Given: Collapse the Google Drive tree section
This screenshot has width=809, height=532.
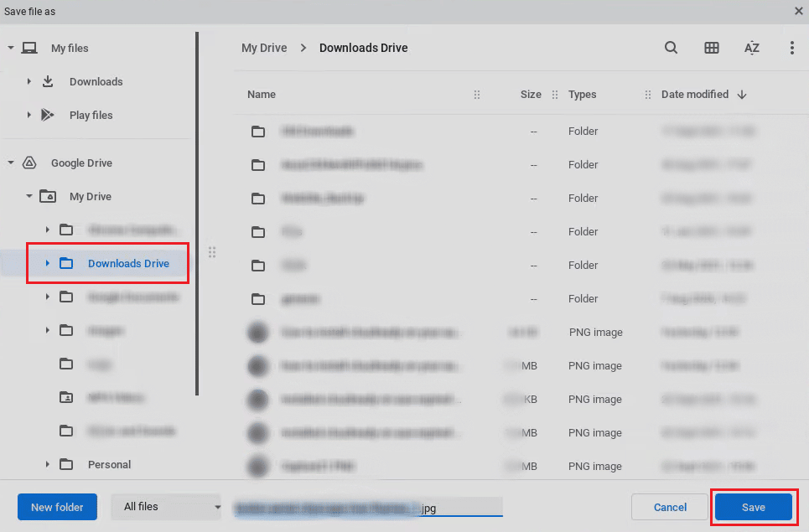Looking at the screenshot, I should click(11, 163).
